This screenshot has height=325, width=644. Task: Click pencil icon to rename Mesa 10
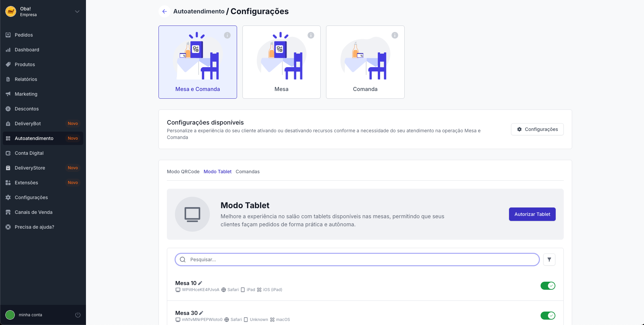pyautogui.click(x=200, y=283)
